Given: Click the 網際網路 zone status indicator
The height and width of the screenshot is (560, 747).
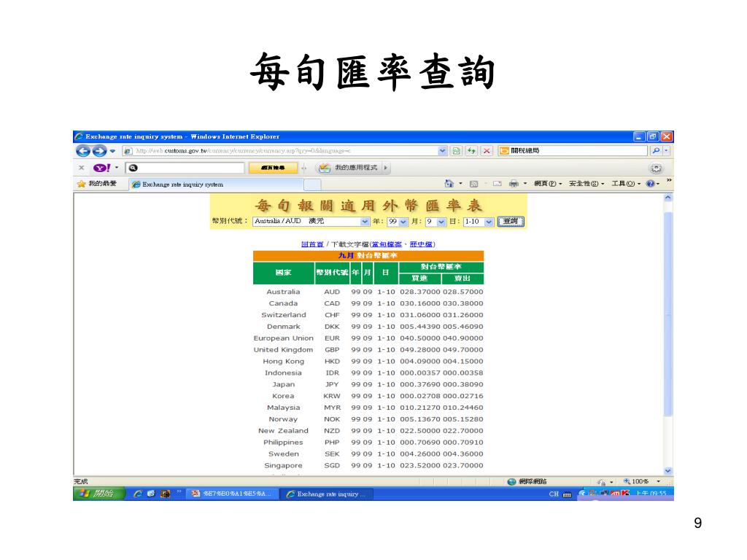Looking at the screenshot, I should 527,481.
